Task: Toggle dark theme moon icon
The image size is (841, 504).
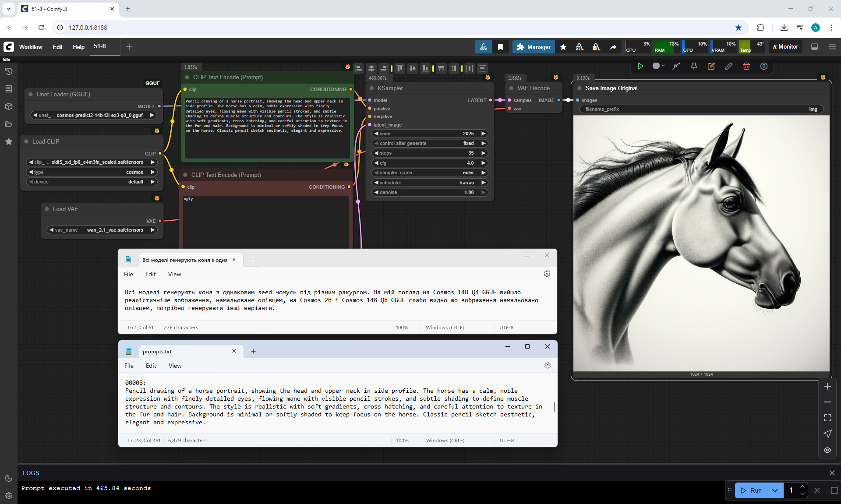Action: [x=8, y=478]
